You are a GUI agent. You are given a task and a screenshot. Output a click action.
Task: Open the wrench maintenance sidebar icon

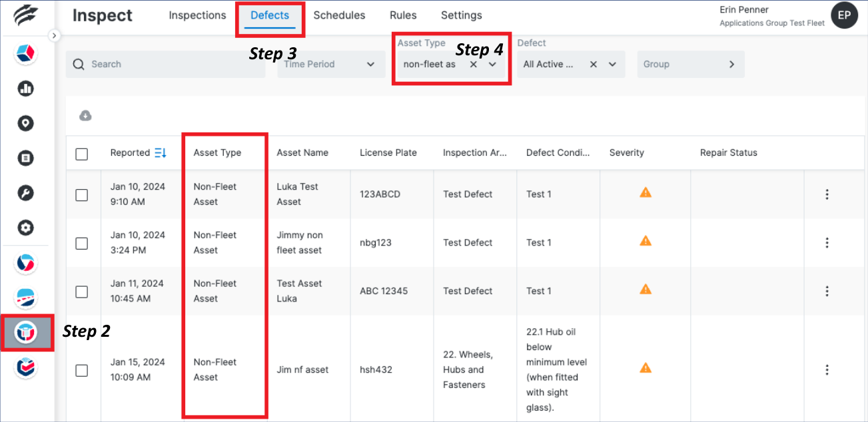(25, 193)
